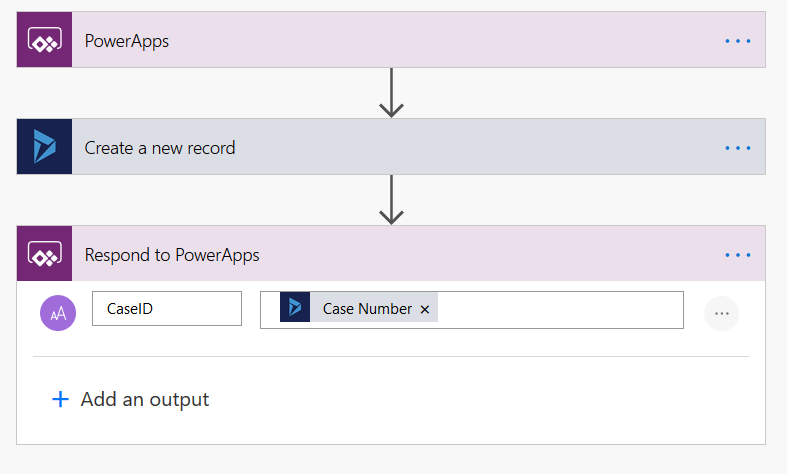787x474 pixels.
Task: Open the CaseID output row's ellipsis menu
Action: point(721,313)
